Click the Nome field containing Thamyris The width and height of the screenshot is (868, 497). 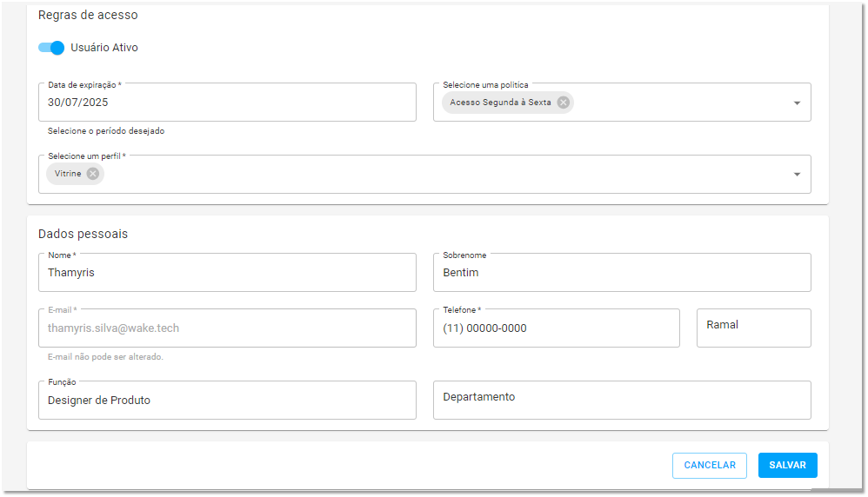(x=227, y=273)
